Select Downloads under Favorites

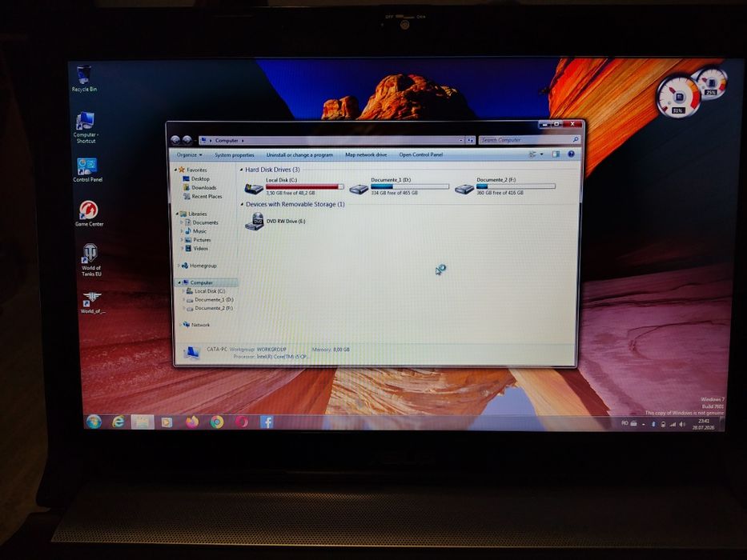coord(200,188)
